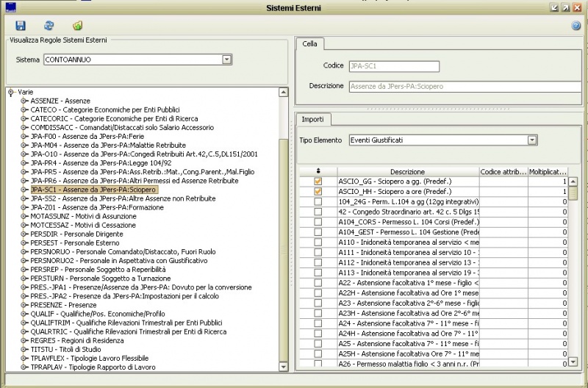Click the node icon beside TITSTU
Image resolution: width=588 pixels, height=388 pixels.
(25, 349)
